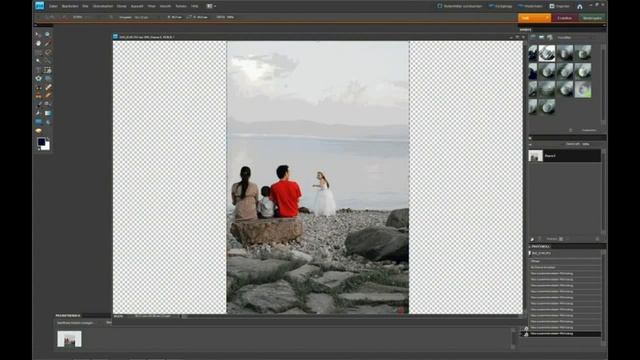Viewport: 640px width, 360px height.
Task: Click the Rückgängig undo button
Action: pos(500,6)
